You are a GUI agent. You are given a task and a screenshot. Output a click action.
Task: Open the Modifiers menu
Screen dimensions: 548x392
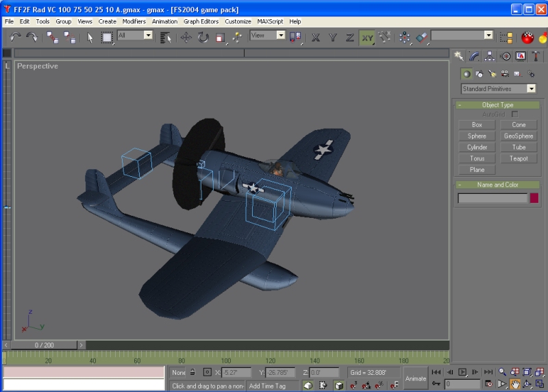(134, 21)
